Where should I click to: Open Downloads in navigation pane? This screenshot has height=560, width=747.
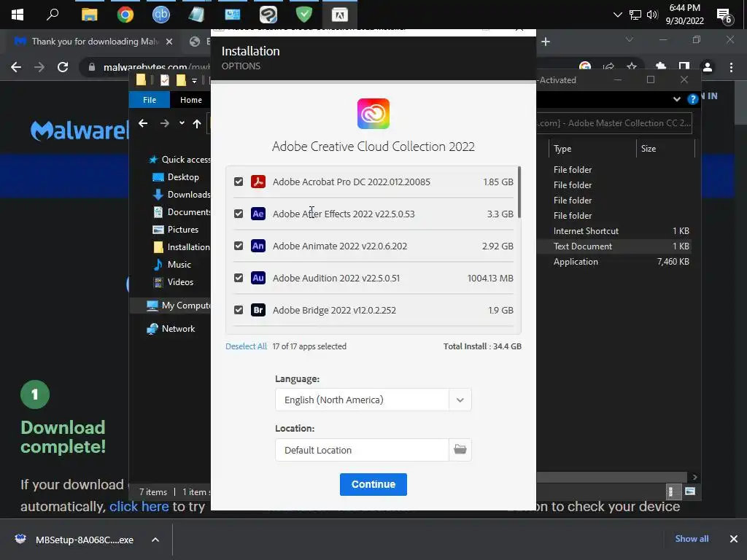pyautogui.click(x=182, y=194)
